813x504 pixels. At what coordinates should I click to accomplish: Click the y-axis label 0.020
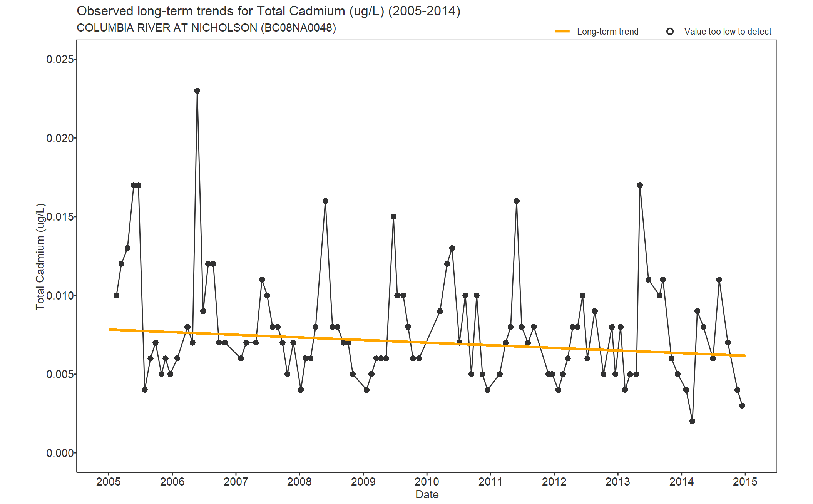[x=60, y=138]
